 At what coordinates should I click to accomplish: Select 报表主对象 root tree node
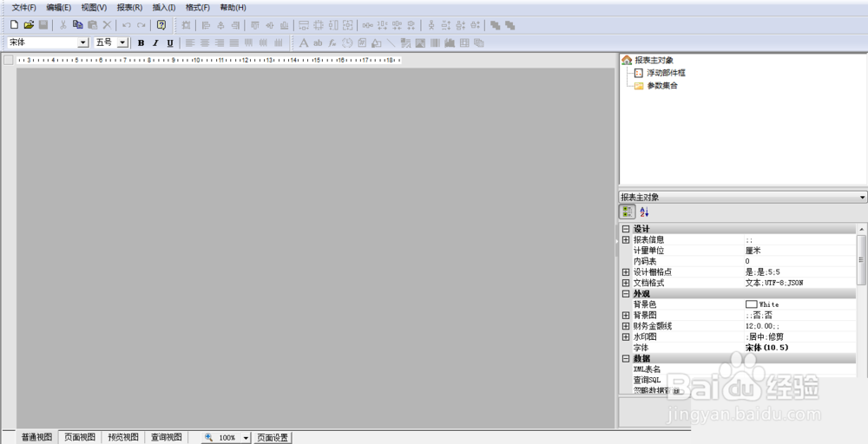[x=654, y=60]
